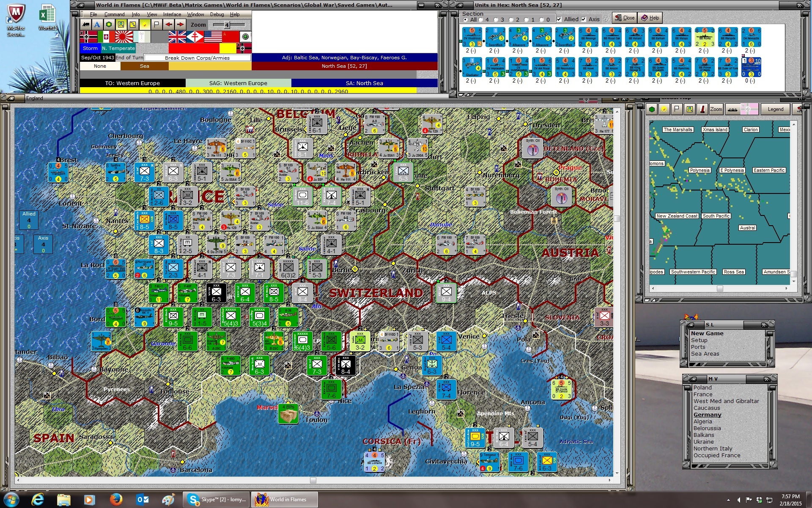Screen dimensions: 812x508
Task: Select Germany in the M V list
Action: (x=707, y=414)
